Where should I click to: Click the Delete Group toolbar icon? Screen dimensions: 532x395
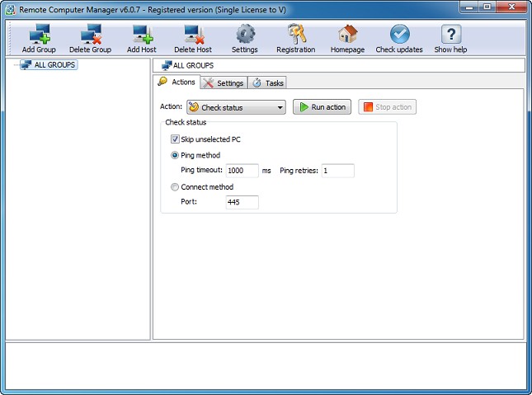[x=90, y=39]
